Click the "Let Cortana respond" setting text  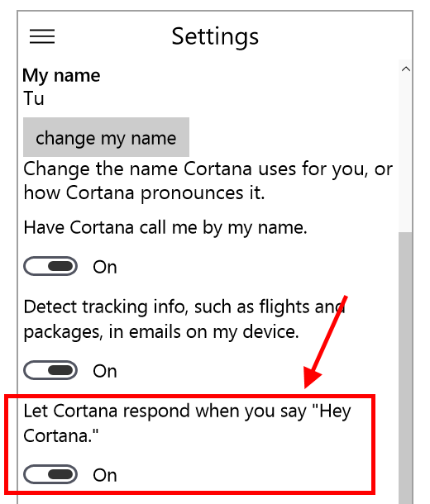(187, 423)
